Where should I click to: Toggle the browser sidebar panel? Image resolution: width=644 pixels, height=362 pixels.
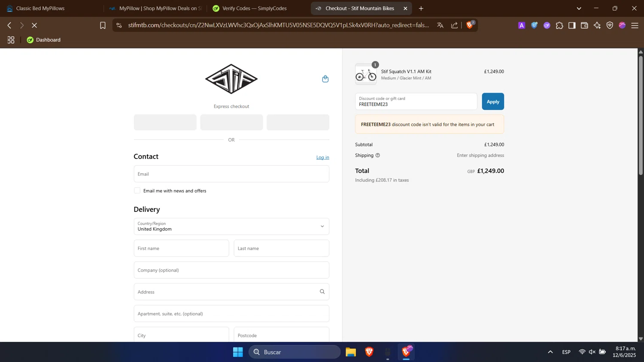point(572,26)
